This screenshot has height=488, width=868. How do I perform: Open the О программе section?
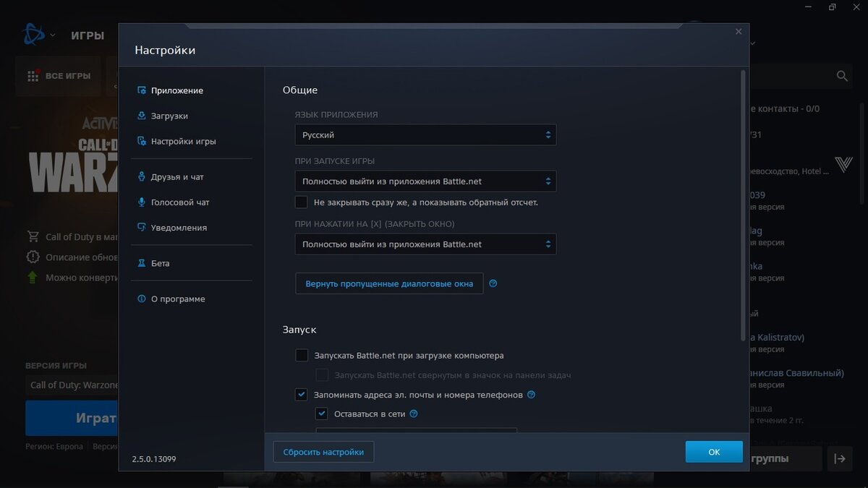point(178,299)
